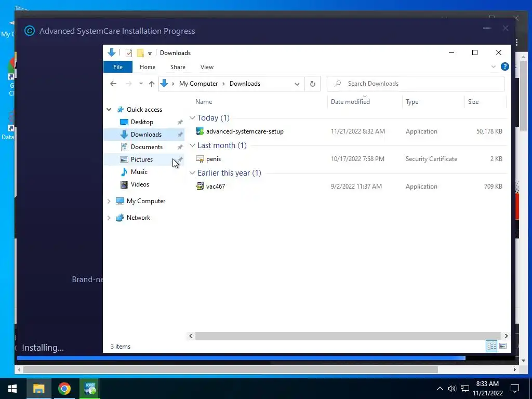Click File Explorer on the taskbar
Viewport: 532px width, 399px height.
click(38, 389)
